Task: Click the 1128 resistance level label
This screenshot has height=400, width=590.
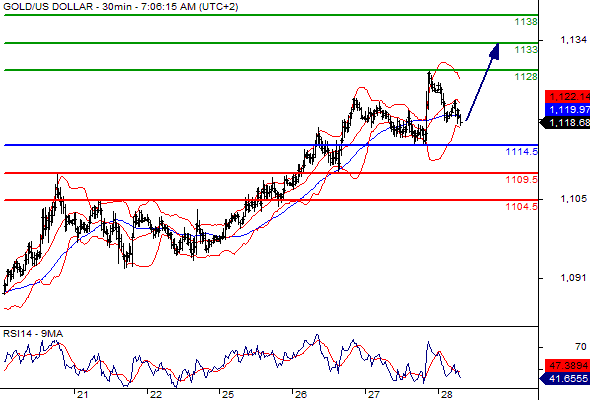Action: pos(526,77)
